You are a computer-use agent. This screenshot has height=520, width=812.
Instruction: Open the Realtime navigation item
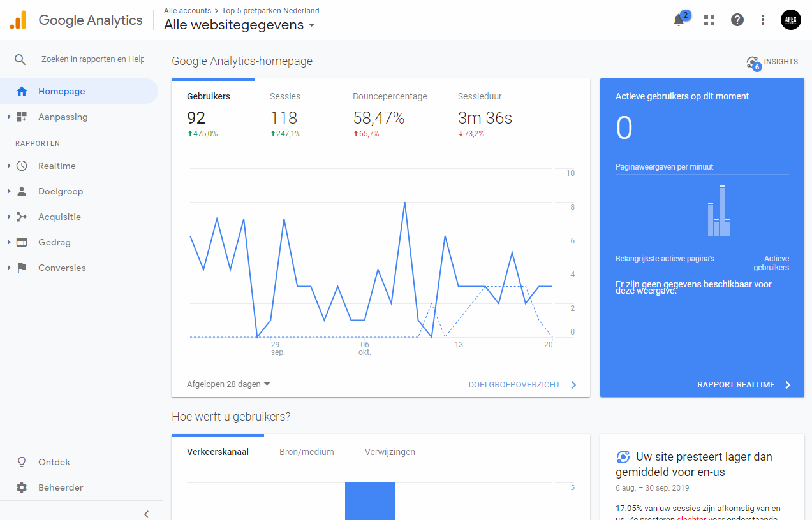pyautogui.click(x=79, y=166)
